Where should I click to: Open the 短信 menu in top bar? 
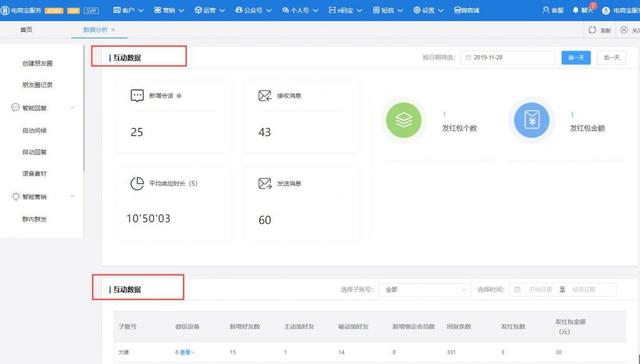click(388, 10)
